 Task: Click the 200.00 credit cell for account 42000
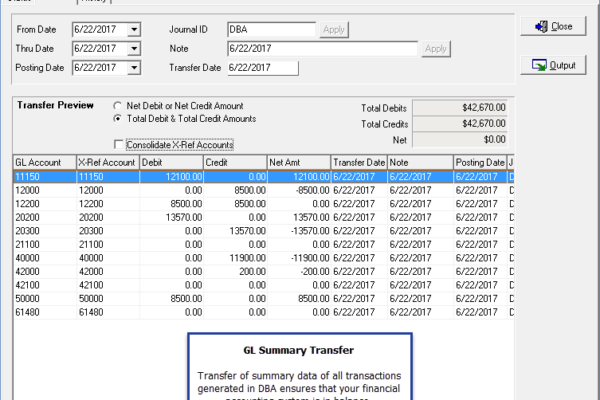coord(235,271)
